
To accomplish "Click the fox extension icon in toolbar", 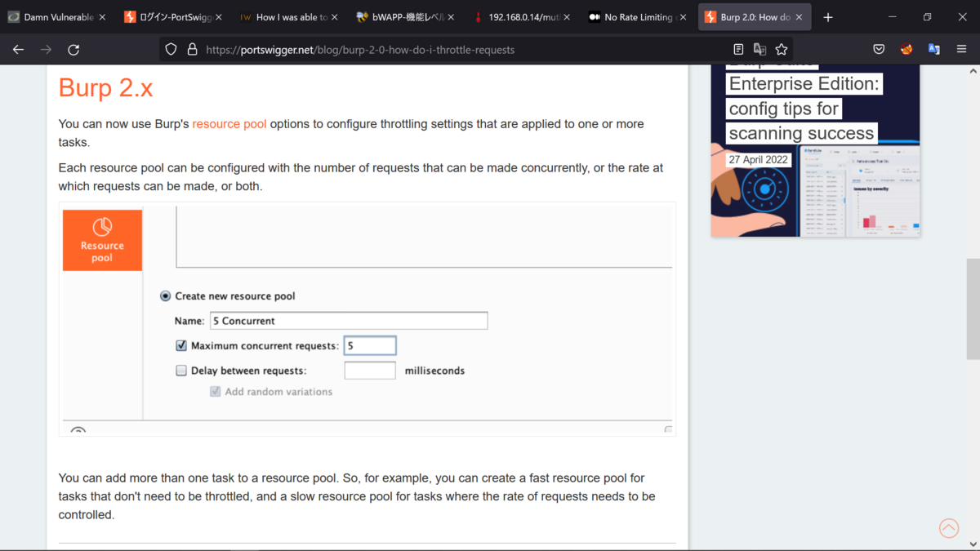I will (x=906, y=50).
